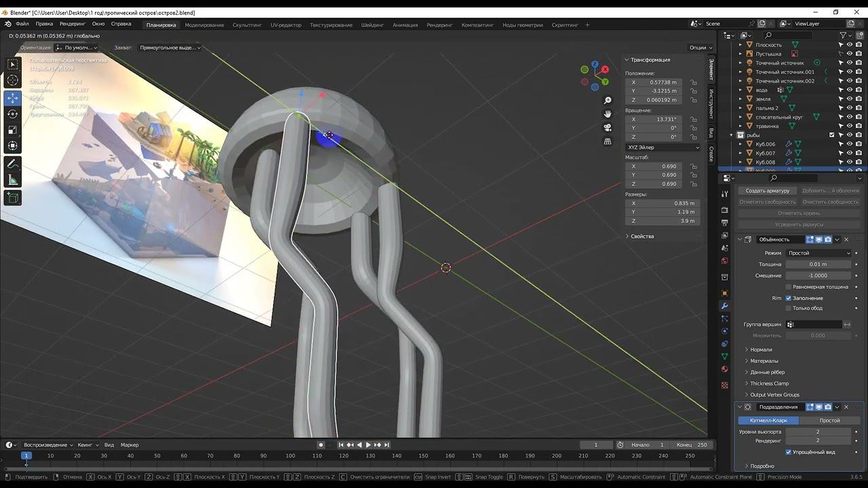Select the Rotate tool in the left toolbar

tap(13, 114)
